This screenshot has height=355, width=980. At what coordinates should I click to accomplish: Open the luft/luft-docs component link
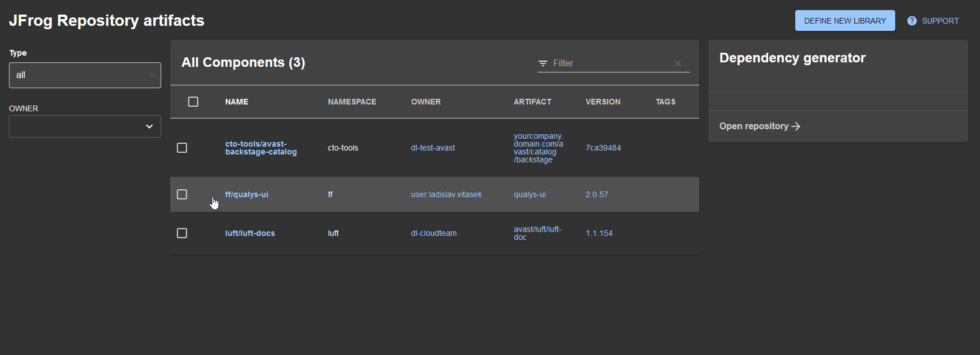click(250, 233)
